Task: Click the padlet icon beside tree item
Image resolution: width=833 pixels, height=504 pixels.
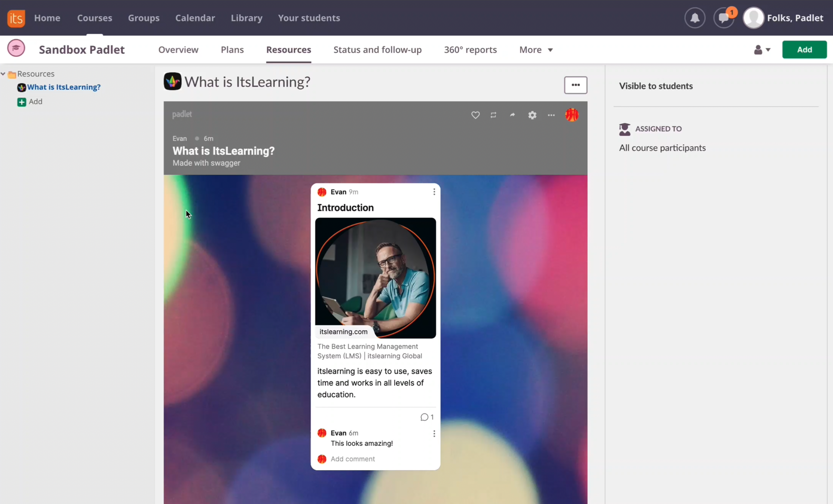Action: [x=22, y=88]
